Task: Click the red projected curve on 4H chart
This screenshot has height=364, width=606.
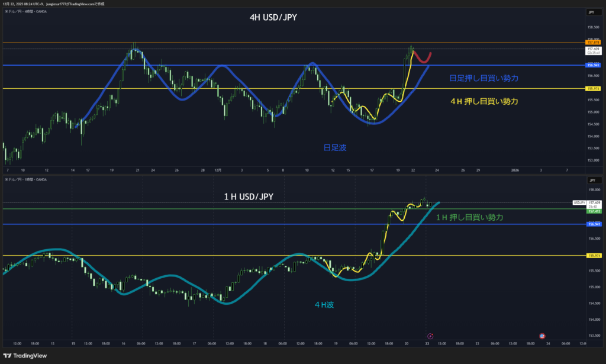Action: [423, 59]
